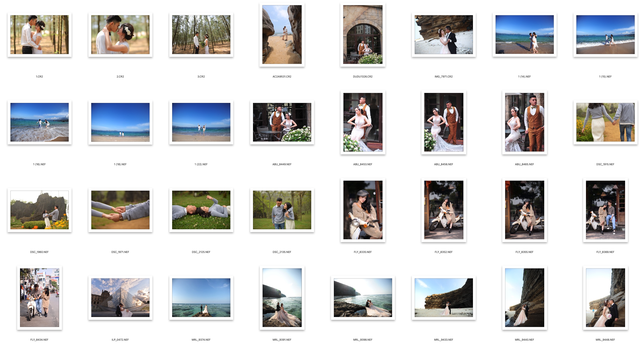Select thumbnail 1 (14).NEF

(x=524, y=35)
